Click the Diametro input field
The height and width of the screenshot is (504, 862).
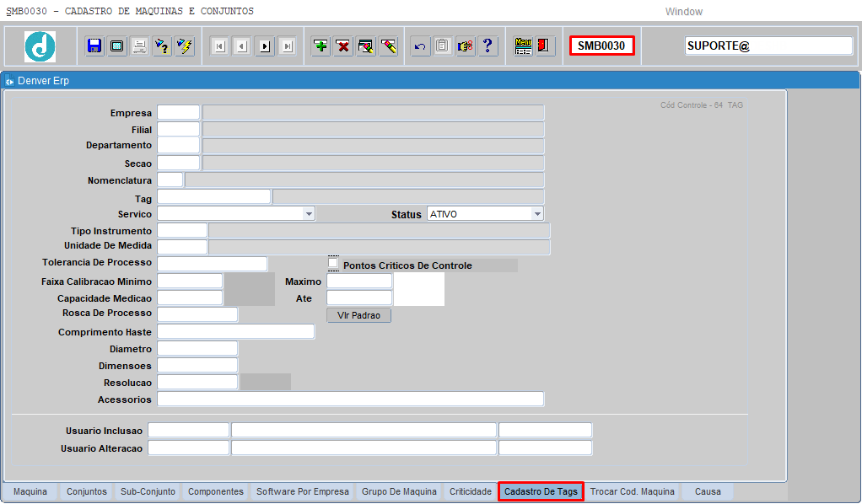pyautogui.click(x=197, y=348)
